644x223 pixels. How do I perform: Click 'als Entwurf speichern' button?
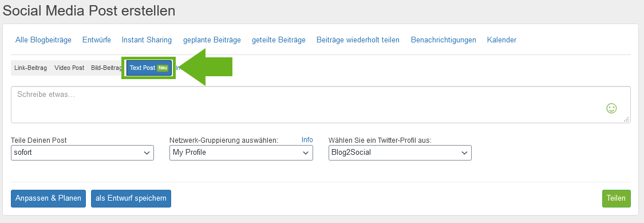(131, 198)
